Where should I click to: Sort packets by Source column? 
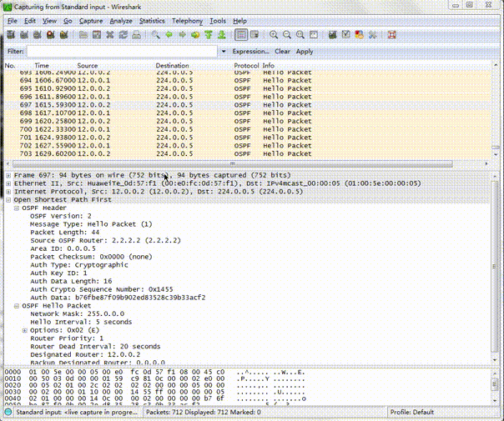click(x=87, y=66)
